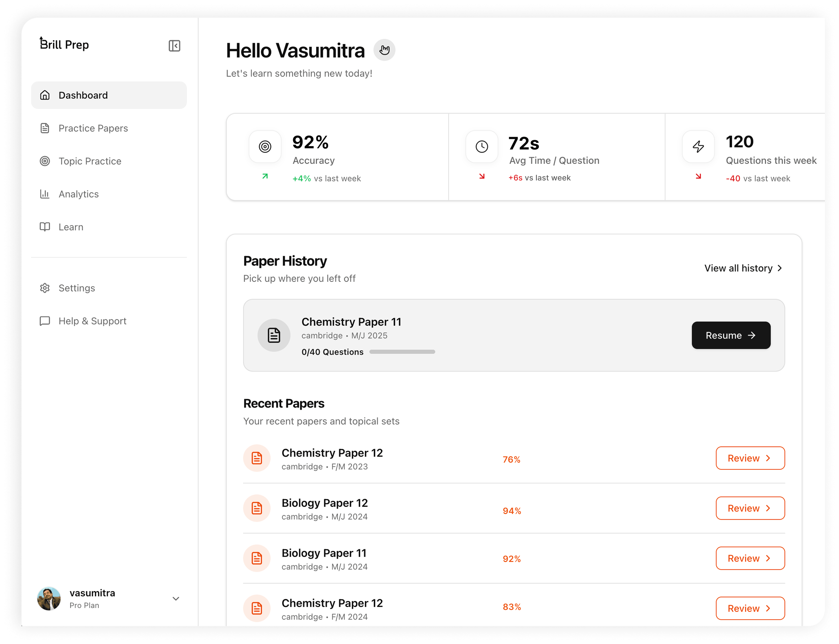The height and width of the screenshot is (644, 839).
Task: Open Settings from the sidebar
Action: click(x=109, y=288)
